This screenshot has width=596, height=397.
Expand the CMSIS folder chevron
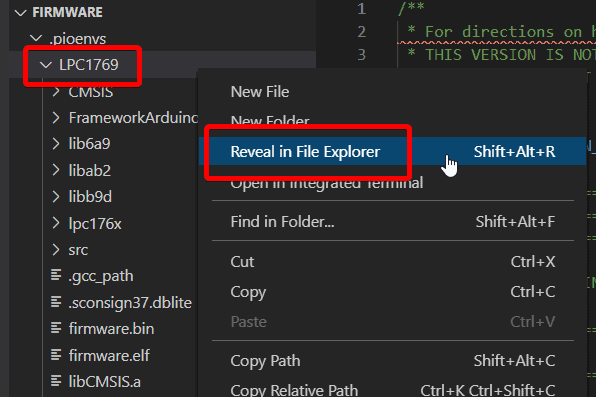tap(56, 92)
